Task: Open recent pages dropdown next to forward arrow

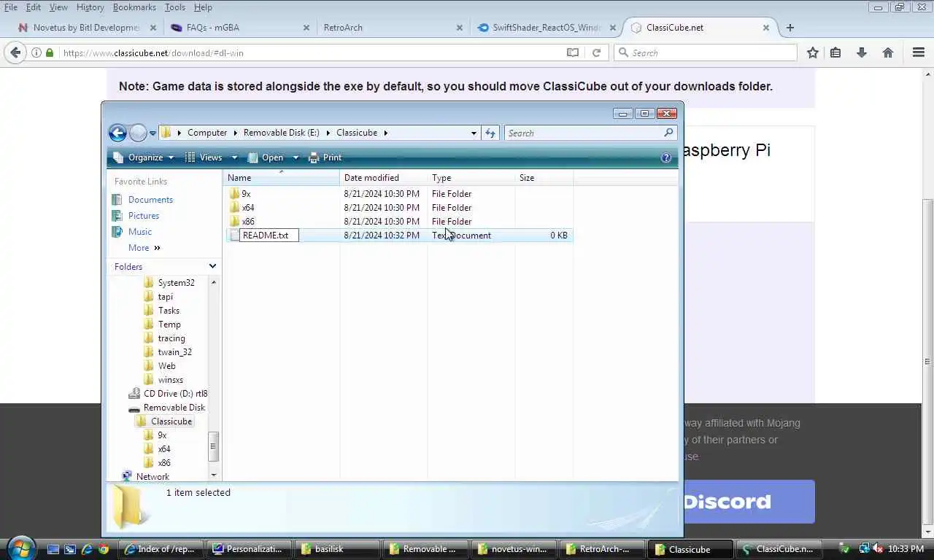Action: coord(153,133)
